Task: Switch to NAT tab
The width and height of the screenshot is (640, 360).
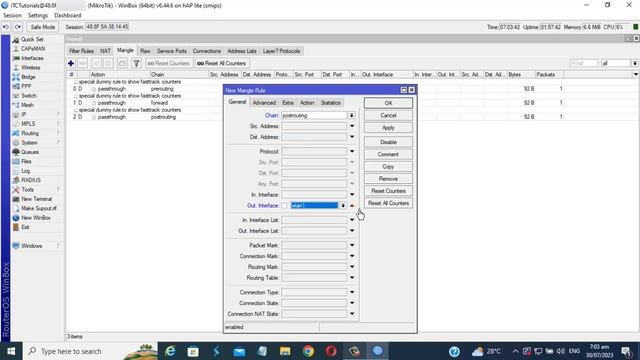Action: pyautogui.click(x=105, y=51)
